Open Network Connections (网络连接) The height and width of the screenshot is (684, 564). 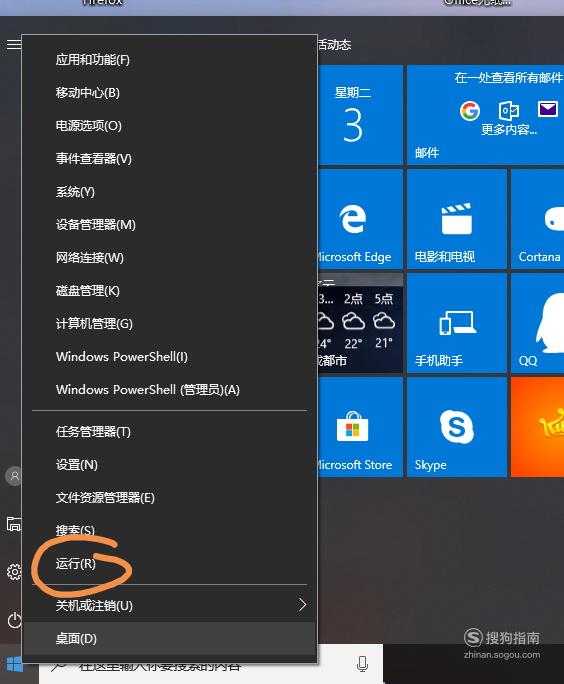coord(169,257)
